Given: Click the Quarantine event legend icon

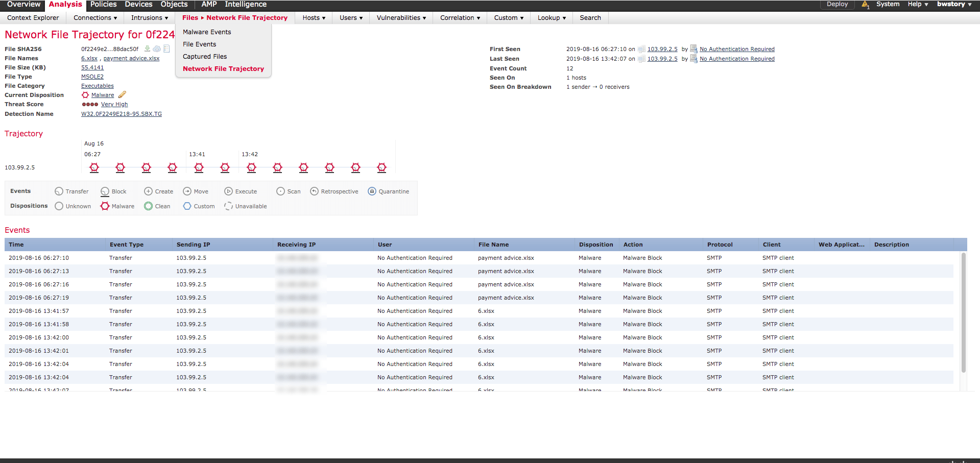Looking at the screenshot, I should (372, 191).
